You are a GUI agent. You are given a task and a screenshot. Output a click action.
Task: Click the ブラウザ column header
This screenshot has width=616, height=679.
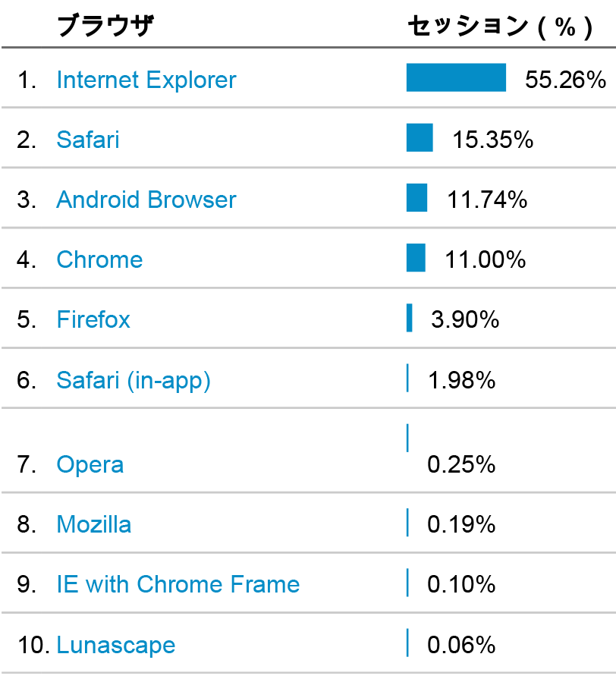(x=105, y=26)
